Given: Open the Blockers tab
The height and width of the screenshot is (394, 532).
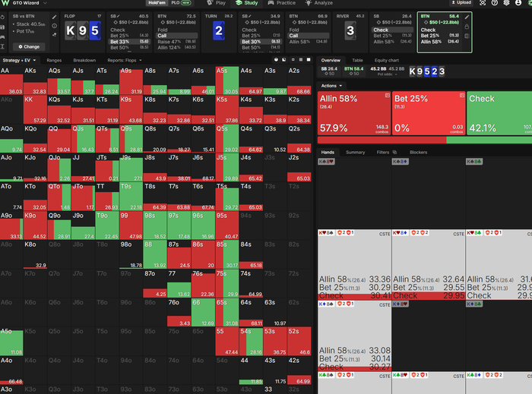Looking at the screenshot, I should [x=418, y=153].
